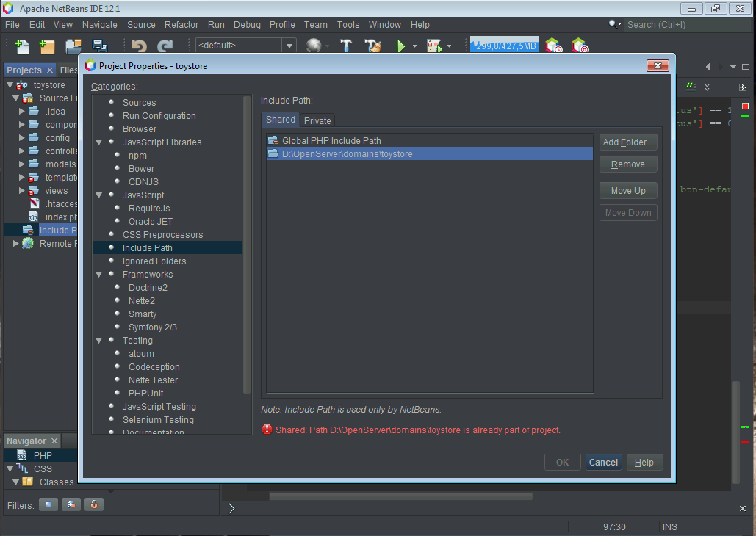Switch to the Shared tab

click(281, 120)
